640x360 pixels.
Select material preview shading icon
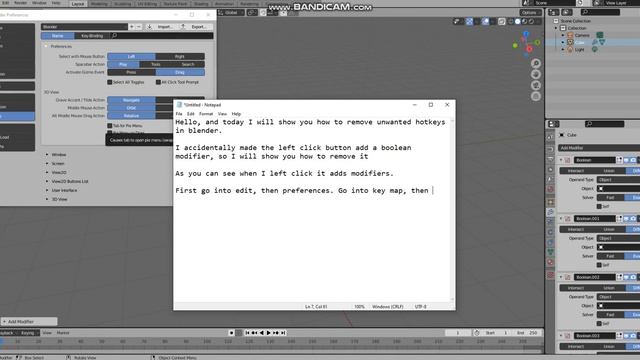524,22
